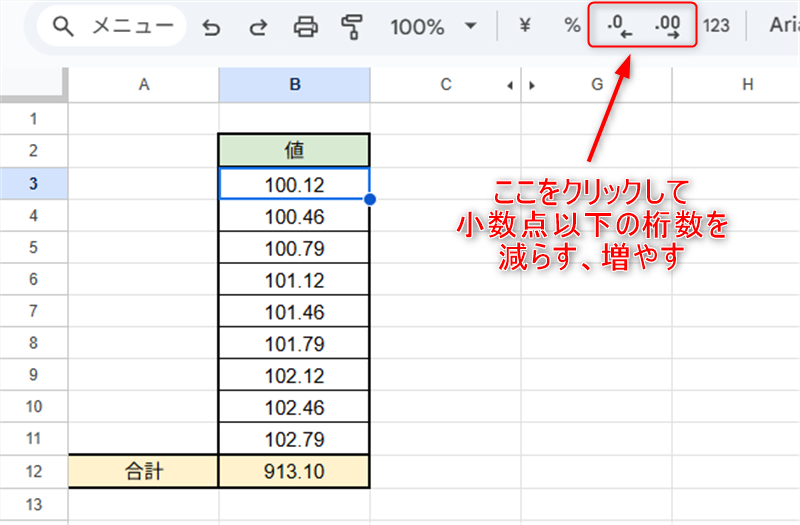Image resolution: width=800 pixels, height=525 pixels.
Task: Select the total cell 913.10
Action: pyautogui.click(x=294, y=471)
